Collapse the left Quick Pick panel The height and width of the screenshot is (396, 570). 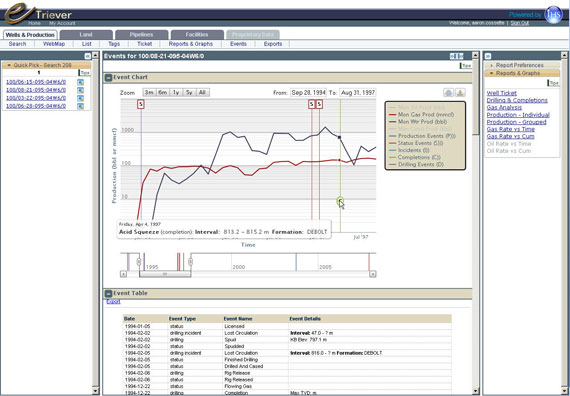pos(88,56)
